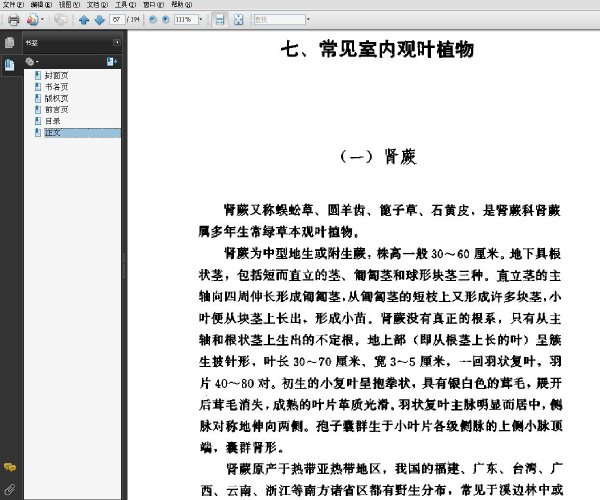Click the Print icon in the toolbar

pyautogui.click(x=14, y=20)
